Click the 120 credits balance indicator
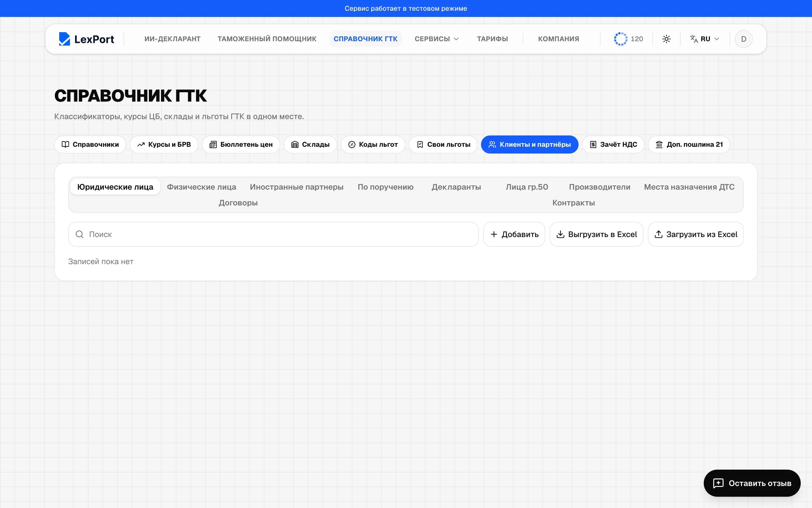 coord(628,39)
